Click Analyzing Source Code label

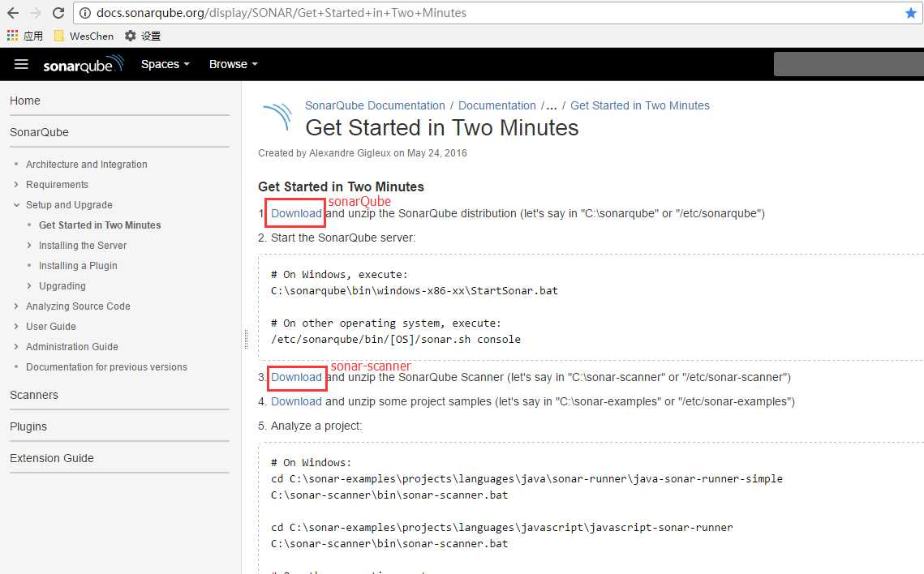tap(78, 306)
